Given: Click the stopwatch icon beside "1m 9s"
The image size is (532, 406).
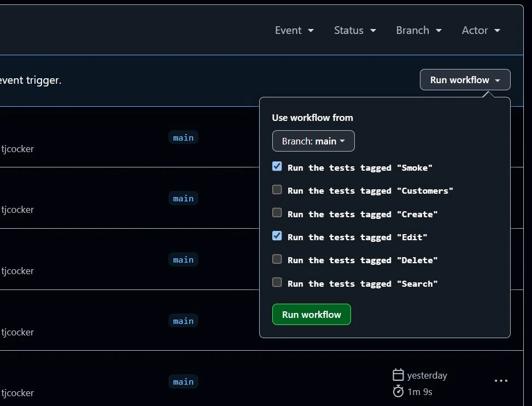Looking at the screenshot, I should [x=398, y=391].
